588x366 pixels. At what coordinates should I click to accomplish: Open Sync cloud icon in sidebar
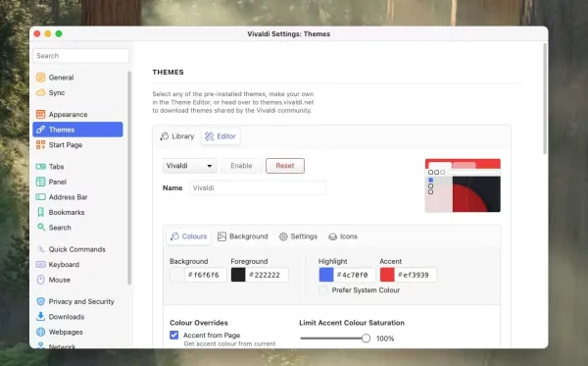(x=40, y=92)
